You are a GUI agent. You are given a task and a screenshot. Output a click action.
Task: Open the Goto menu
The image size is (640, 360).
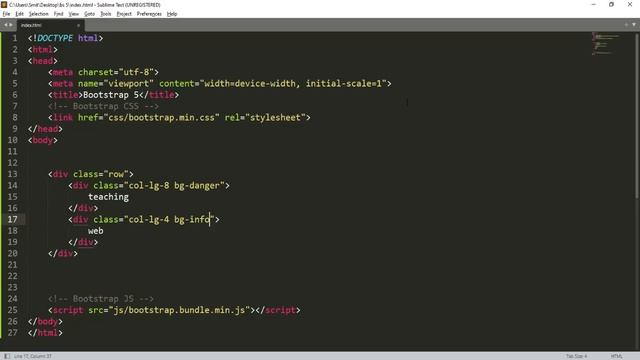pyautogui.click(x=89, y=14)
